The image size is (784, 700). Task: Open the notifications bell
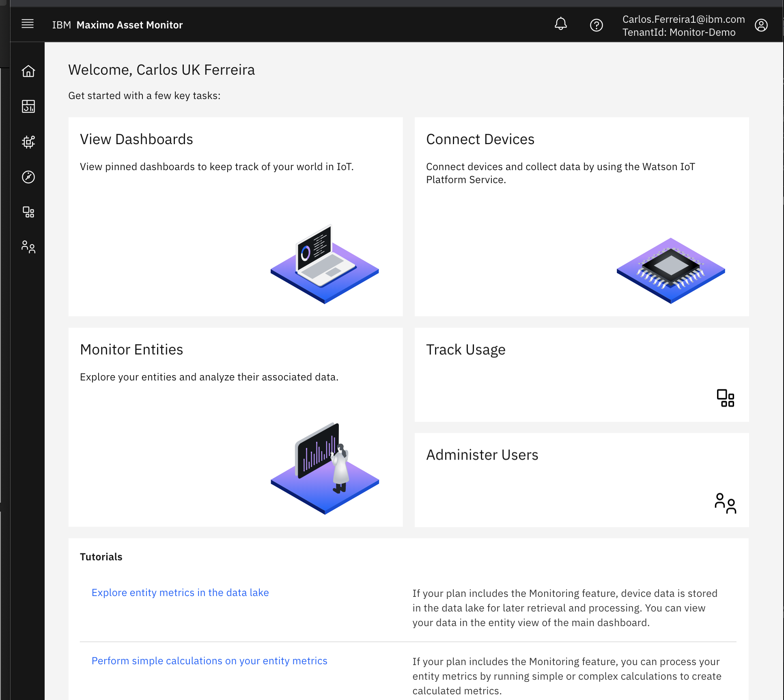(560, 24)
